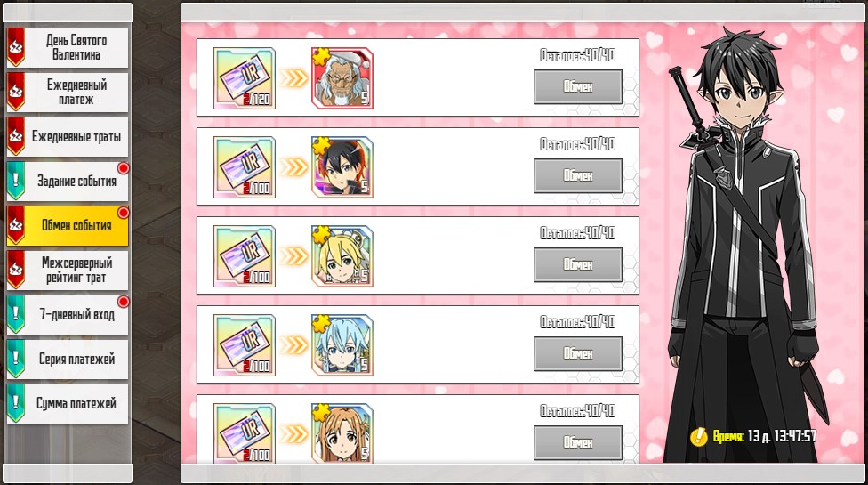Screen dimensions: 868x485
Task: Click the UR ticket icon in Sinon row
Action: coord(245,345)
